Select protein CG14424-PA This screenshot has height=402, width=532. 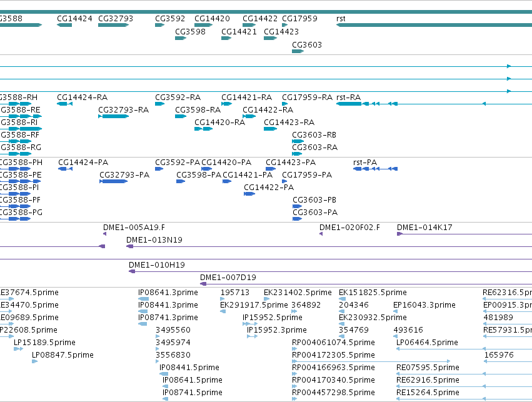click(83, 163)
